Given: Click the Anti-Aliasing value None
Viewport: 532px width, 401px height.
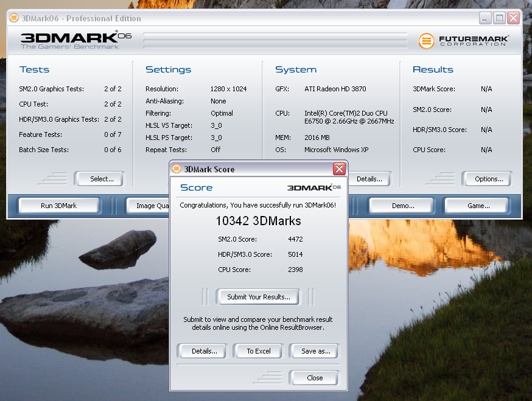Looking at the screenshot, I should 218,101.
